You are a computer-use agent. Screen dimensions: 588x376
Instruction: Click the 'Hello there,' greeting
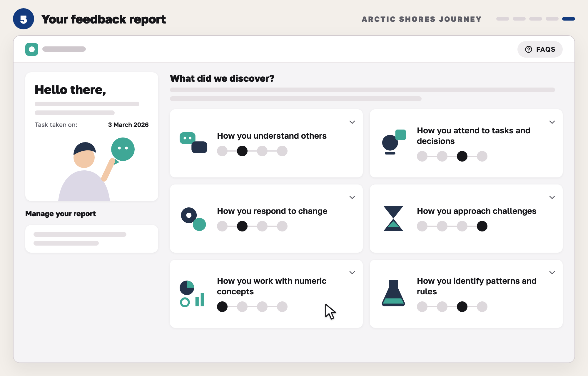coord(70,90)
